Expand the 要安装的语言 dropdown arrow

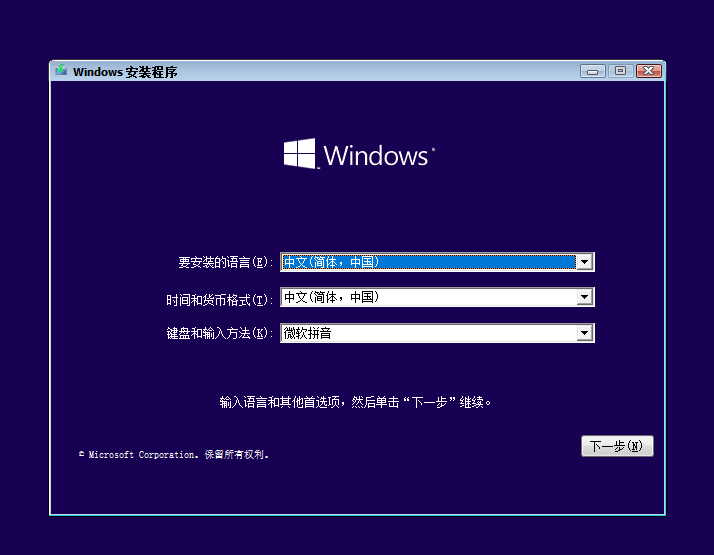[585, 262]
